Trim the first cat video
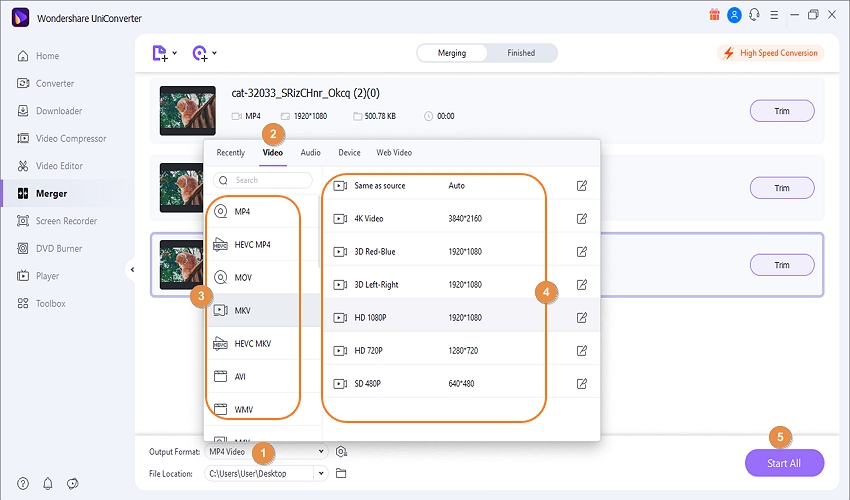The height and width of the screenshot is (500, 850). pos(782,111)
